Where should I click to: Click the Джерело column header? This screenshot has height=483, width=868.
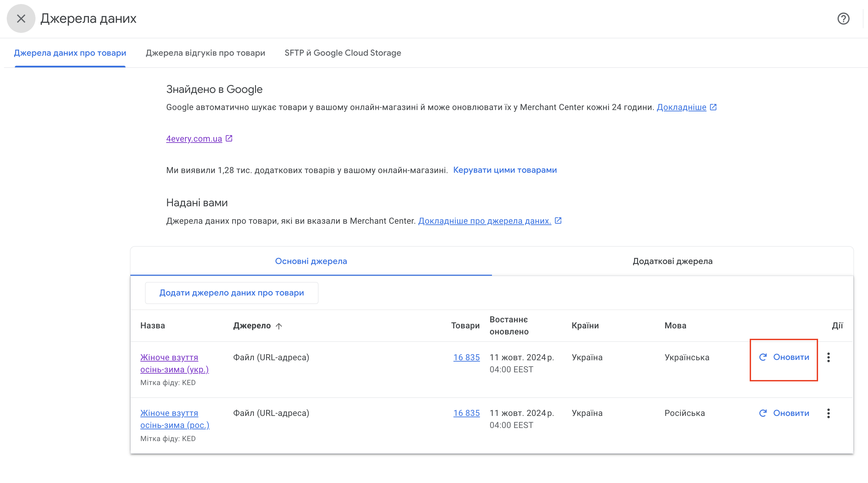pos(252,326)
